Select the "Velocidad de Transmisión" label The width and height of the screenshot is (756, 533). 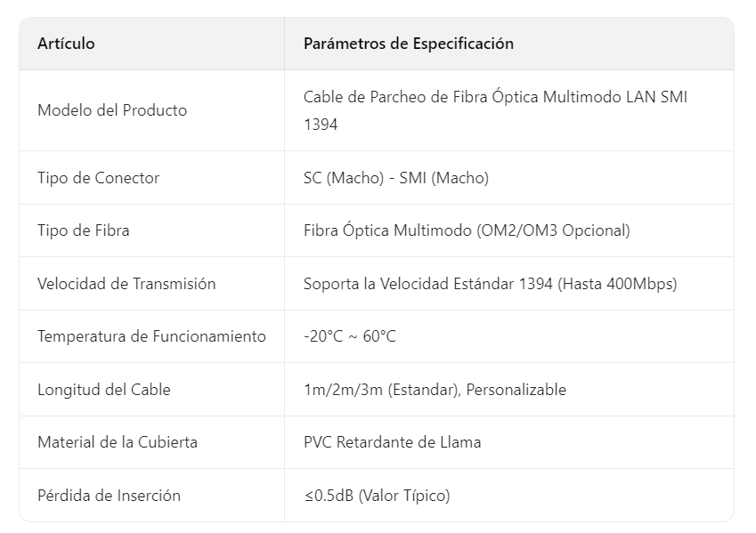point(126,284)
